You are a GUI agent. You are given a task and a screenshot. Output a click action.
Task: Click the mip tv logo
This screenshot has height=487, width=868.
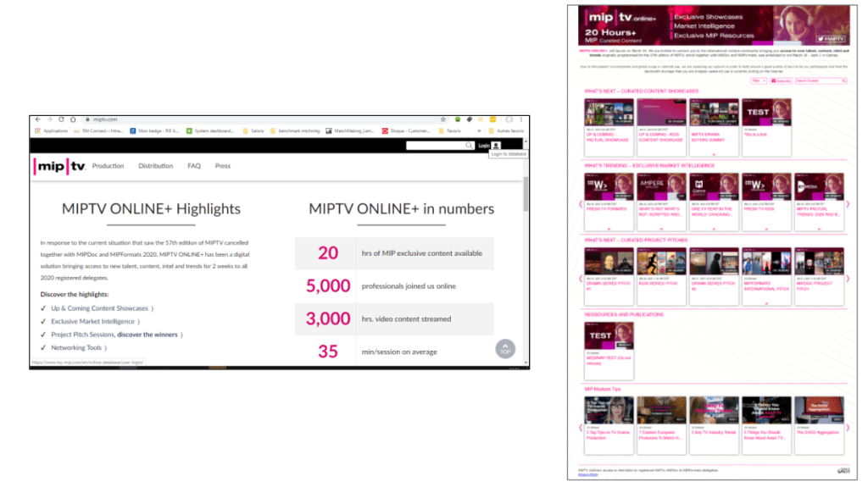click(x=58, y=166)
